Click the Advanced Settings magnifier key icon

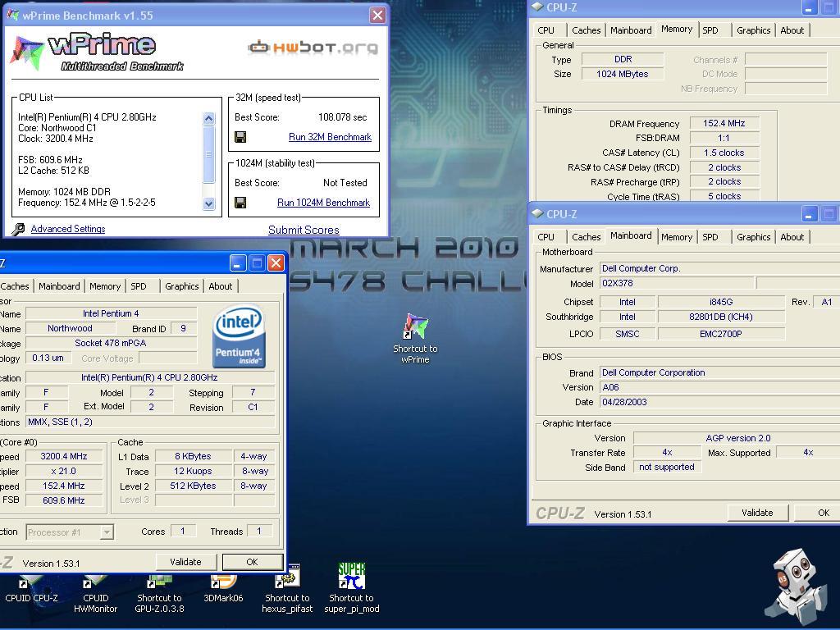tap(18, 230)
